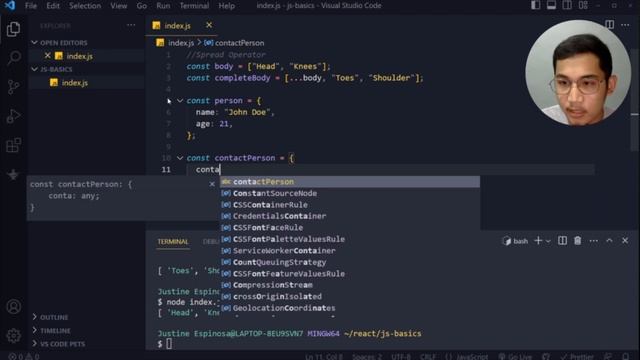Image resolution: width=640 pixels, height=360 pixels.
Task: Click Explorer more actions ellipsis
Action: pyautogui.click(x=131, y=25)
